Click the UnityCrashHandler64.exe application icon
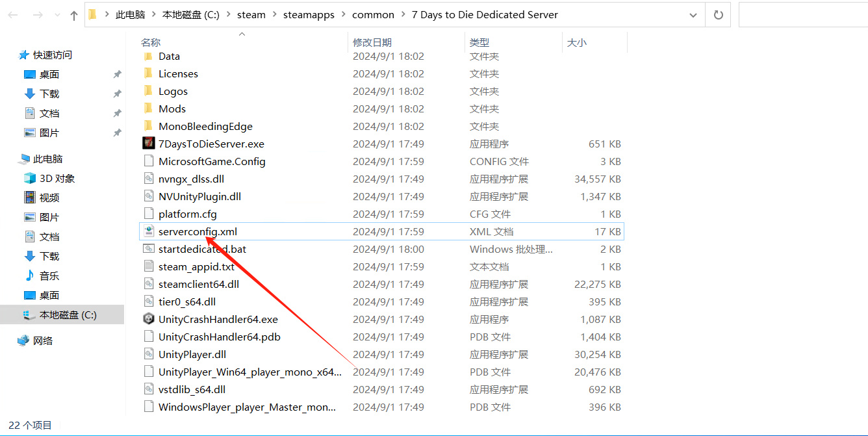The image size is (868, 436). tap(149, 319)
